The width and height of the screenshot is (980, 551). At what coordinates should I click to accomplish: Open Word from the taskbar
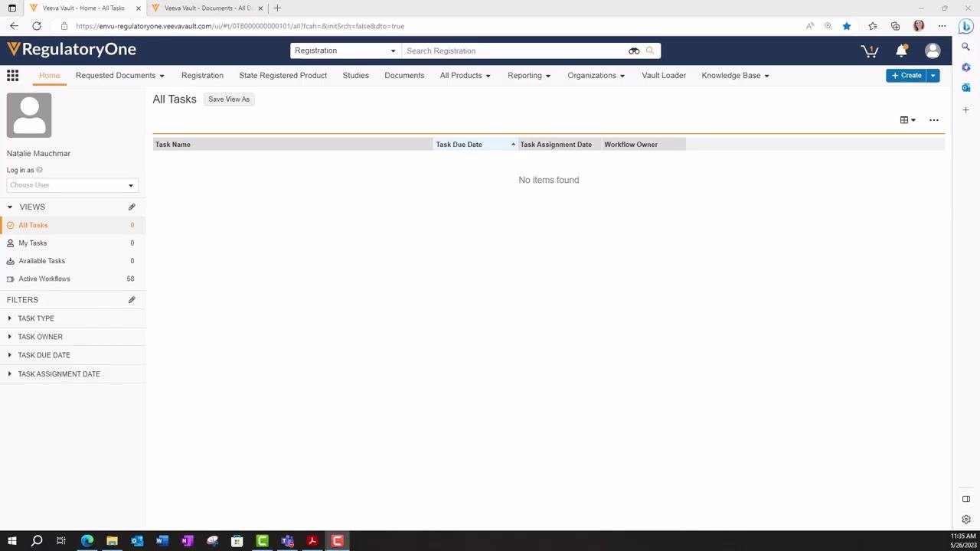(x=162, y=541)
